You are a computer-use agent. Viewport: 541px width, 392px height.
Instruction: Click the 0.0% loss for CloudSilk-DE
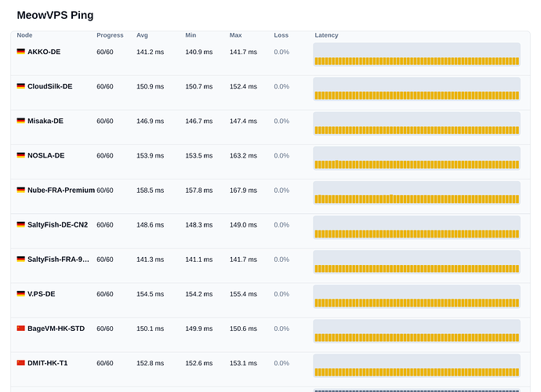[x=281, y=86]
